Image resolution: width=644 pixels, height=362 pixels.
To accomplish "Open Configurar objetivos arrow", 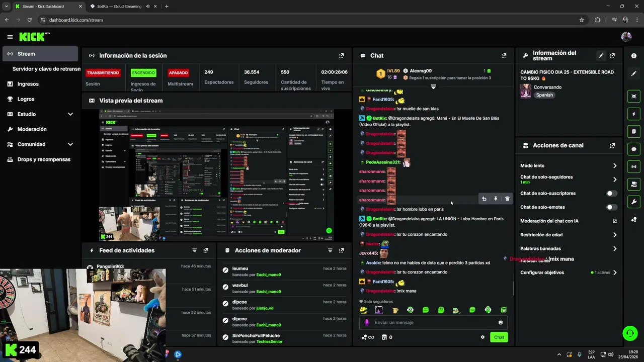I will [x=614, y=273].
